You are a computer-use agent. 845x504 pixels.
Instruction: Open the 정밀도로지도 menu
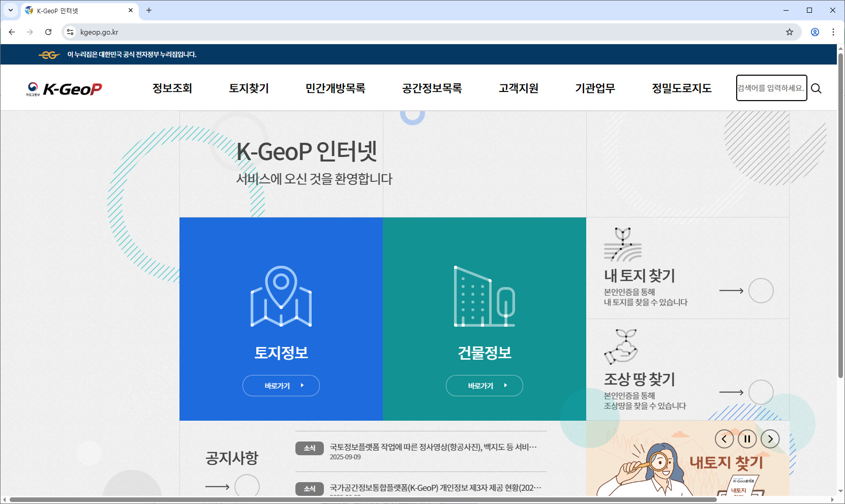682,88
